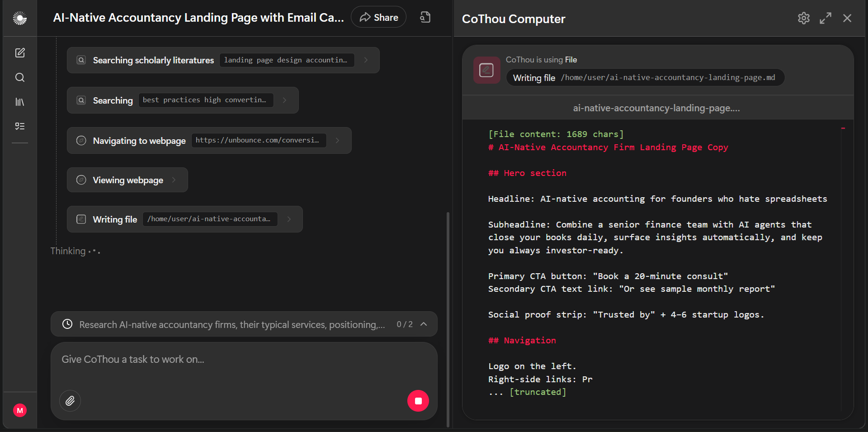This screenshot has height=432, width=868.
Task: Expand the 'Writing file' task details
Action: (x=289, y=219)
